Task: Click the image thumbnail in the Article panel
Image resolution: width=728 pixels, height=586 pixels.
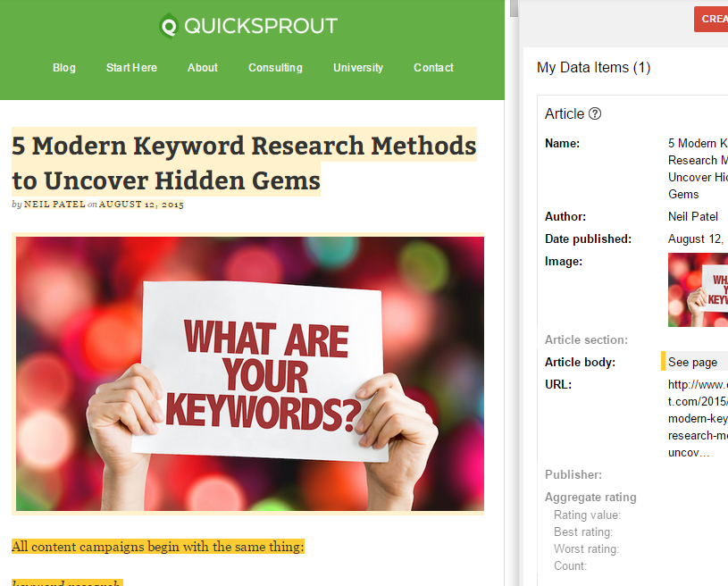Action: coord(698,289)
